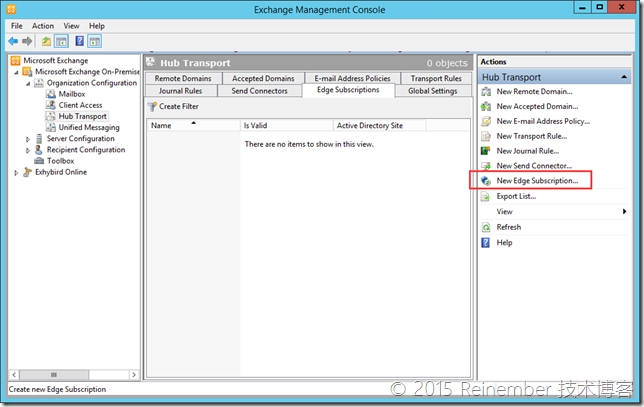Viewport: 644px width, 407px height.
Task: Sort by the Is Valid column header
Action: (x=286, y=125)
